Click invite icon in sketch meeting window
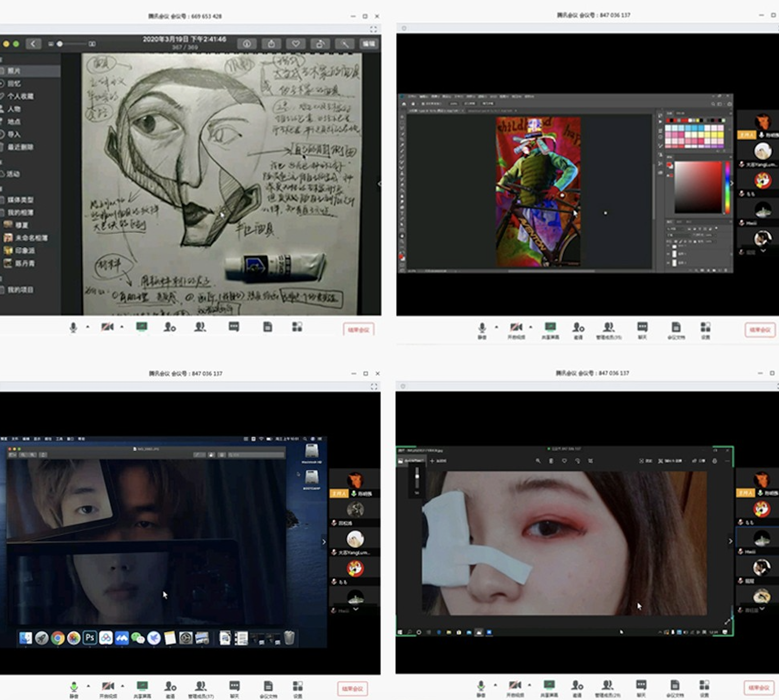779x700 pixels. tap(170, 327)
